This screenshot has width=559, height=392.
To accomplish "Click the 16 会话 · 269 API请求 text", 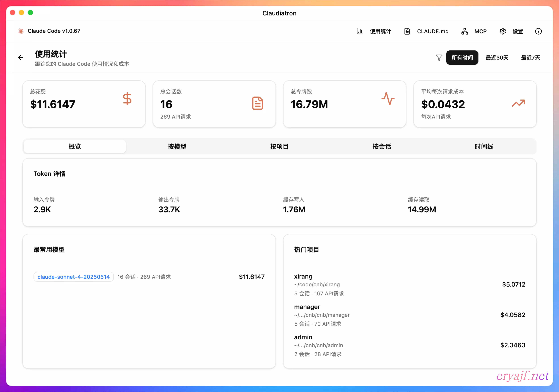I will point(144,277).
